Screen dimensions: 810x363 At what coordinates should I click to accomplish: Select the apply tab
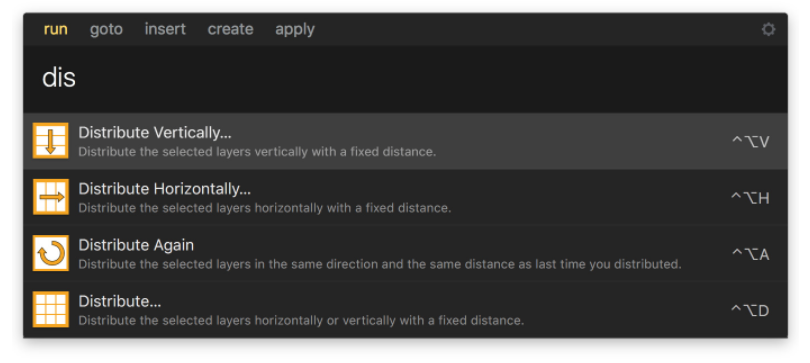point(295,30)
